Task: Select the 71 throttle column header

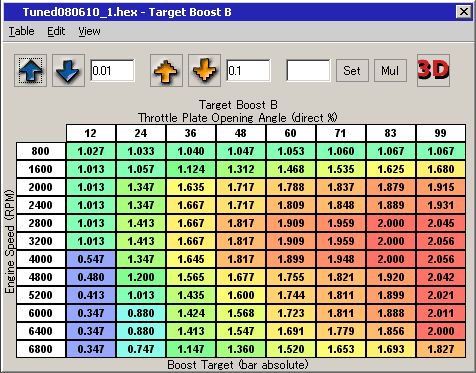Action: pos(341,133)
